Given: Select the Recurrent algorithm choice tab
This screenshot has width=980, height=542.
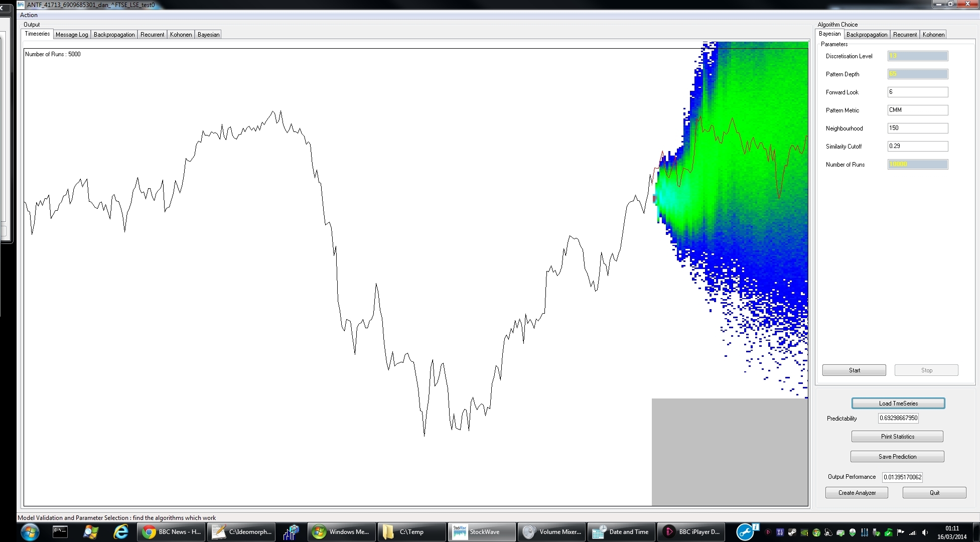Looking at the screenshot, I should click(x=905, y=35).
